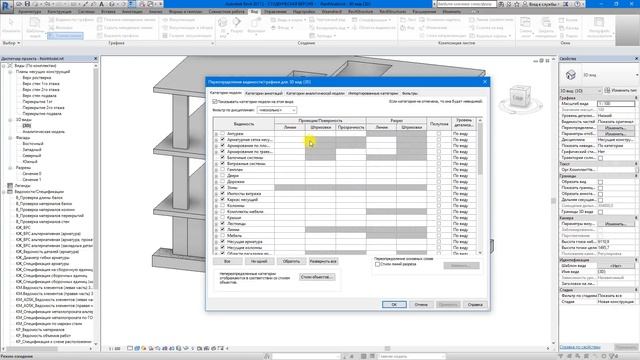Image resolution: width=640 pixels, height=360 pixels.
Task: Collapse 'Фасады' node in project browser
Action: (x=10, y=138)
